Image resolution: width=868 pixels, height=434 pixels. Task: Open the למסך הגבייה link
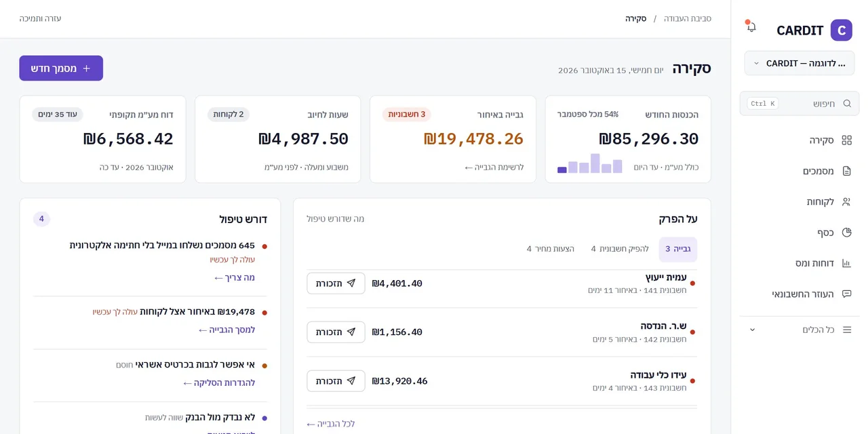pyautogui.click(x=226, y=330)
